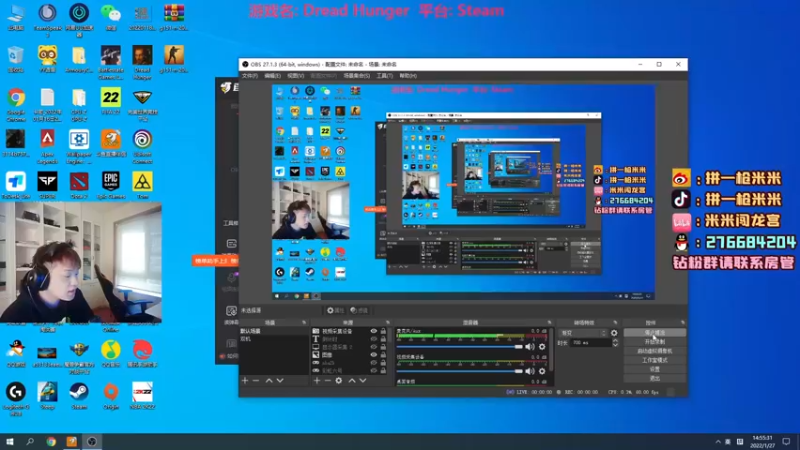
Task: Open Wallpaper Engine desktop shortcut
Action: [x=79, y=146]
